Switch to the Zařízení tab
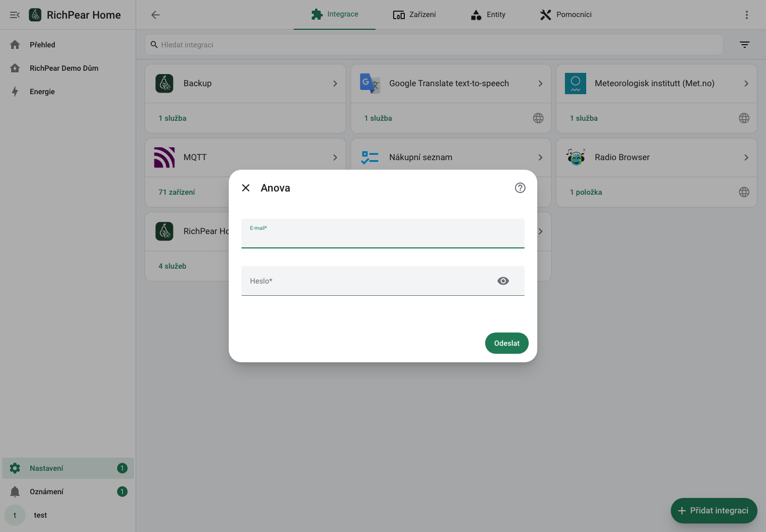 click(414, 14)
